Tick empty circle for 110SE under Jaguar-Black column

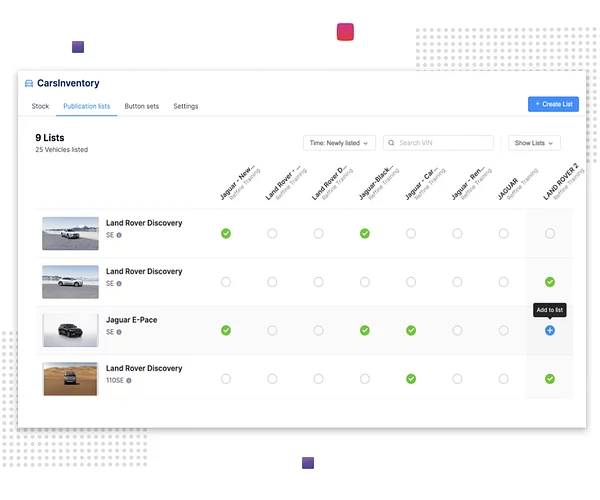365,379
